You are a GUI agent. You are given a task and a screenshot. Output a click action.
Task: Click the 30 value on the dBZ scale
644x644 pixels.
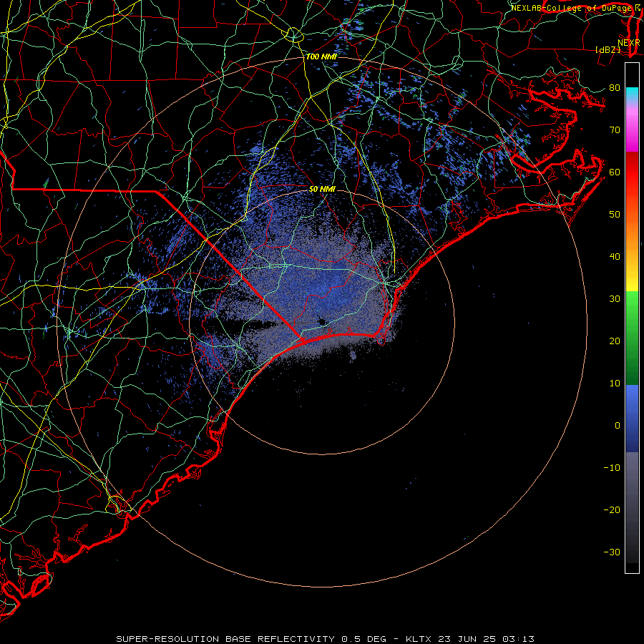615,298
